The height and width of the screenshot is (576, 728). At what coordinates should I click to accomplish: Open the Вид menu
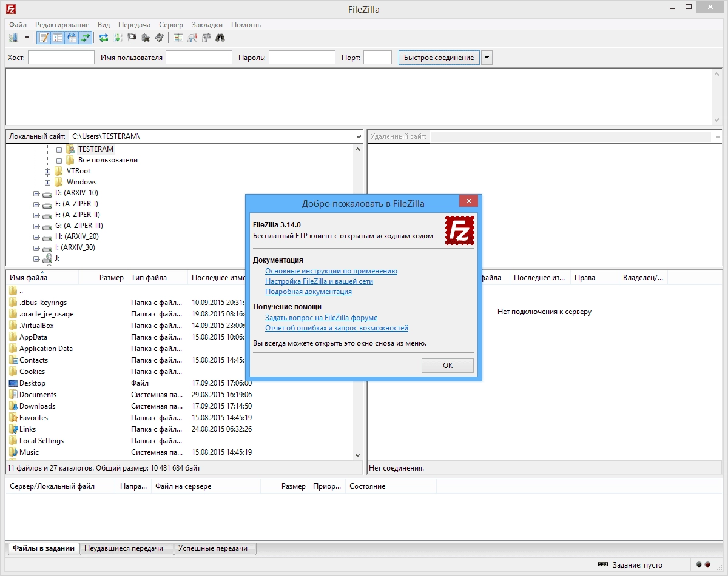[x=104, y=25]
